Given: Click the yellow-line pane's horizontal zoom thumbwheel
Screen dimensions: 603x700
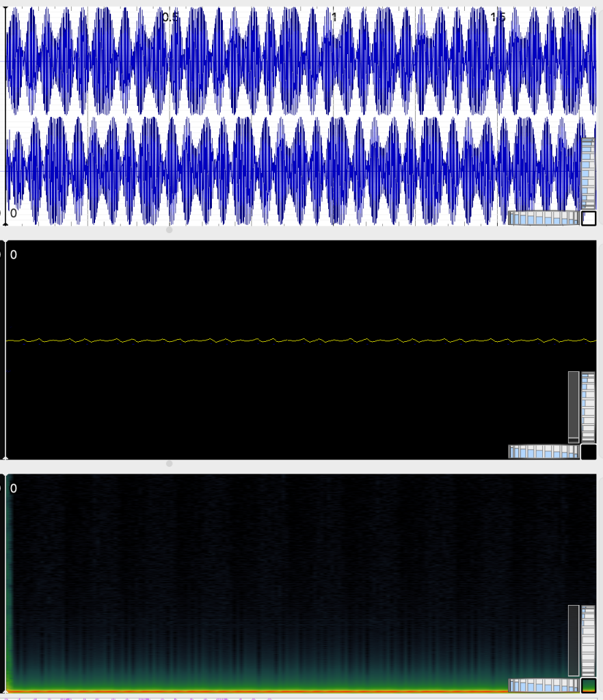Looking at the screenshot, I should (544, 452).
